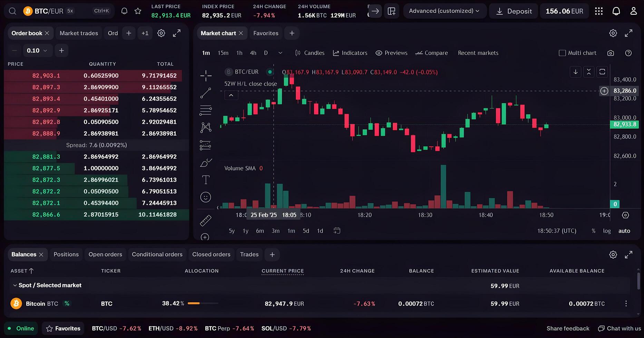Image resolution: width=644 pixels, height=338 pixels.
Task: Open Chat with us support
Action: click(619, 329)
